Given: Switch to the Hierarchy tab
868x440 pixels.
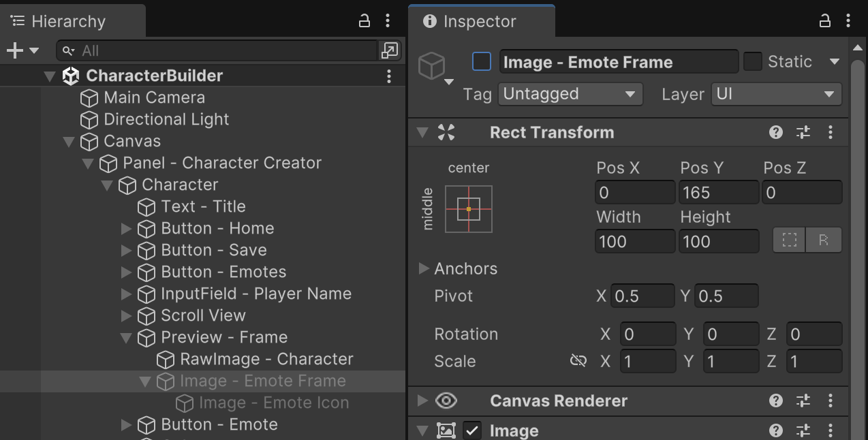Looking at the screenshot, I should coord(68,21).
